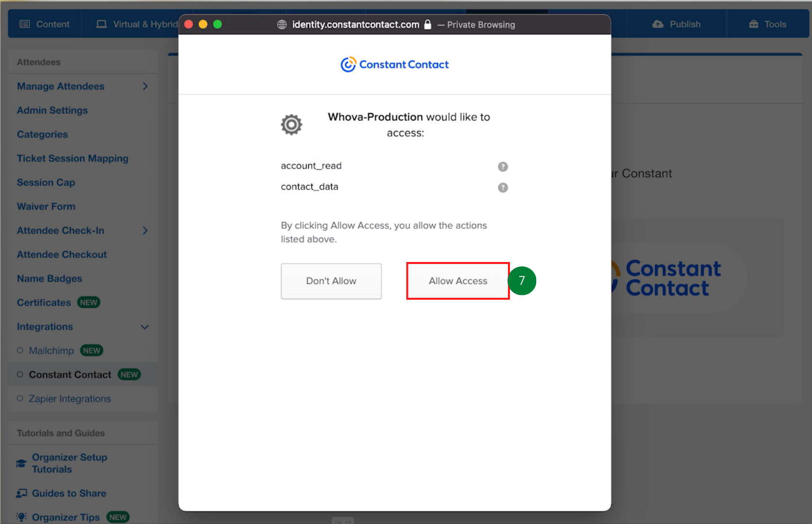This screenshot has height=524, width=812.
Task: Click the help icon next to account_read
Action: 503,167
